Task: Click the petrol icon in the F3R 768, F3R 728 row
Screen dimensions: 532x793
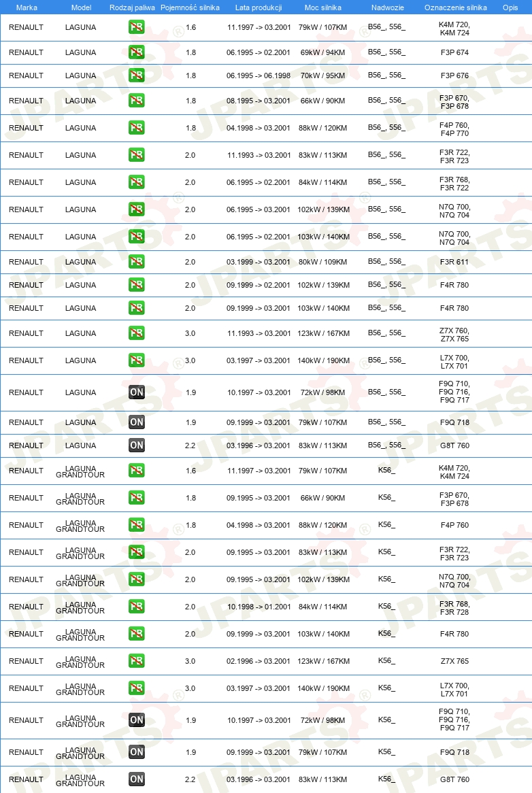Action: click(x=137, y=607)
